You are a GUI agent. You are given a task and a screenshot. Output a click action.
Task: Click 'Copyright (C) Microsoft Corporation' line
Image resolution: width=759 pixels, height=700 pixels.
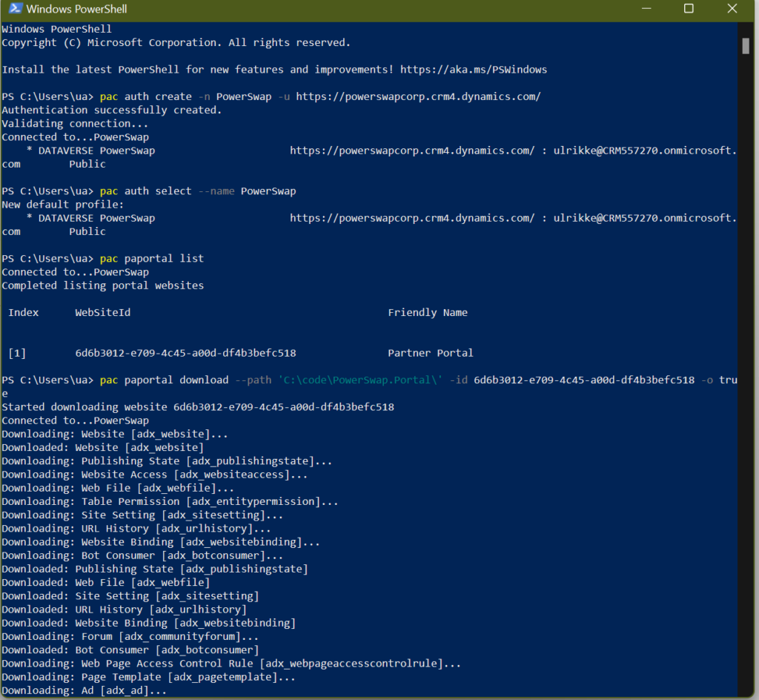pyautogui.click(x=176, y=43)
